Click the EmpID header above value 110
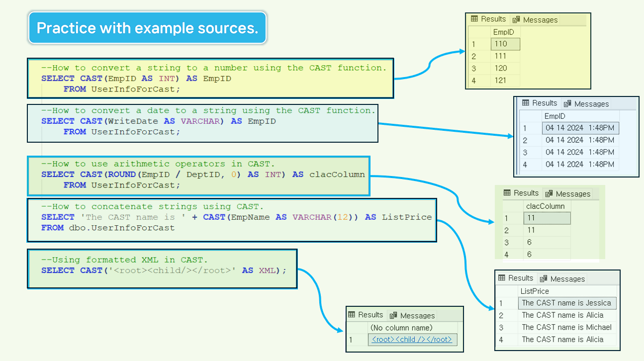The image size is (644, 361). 505,32
